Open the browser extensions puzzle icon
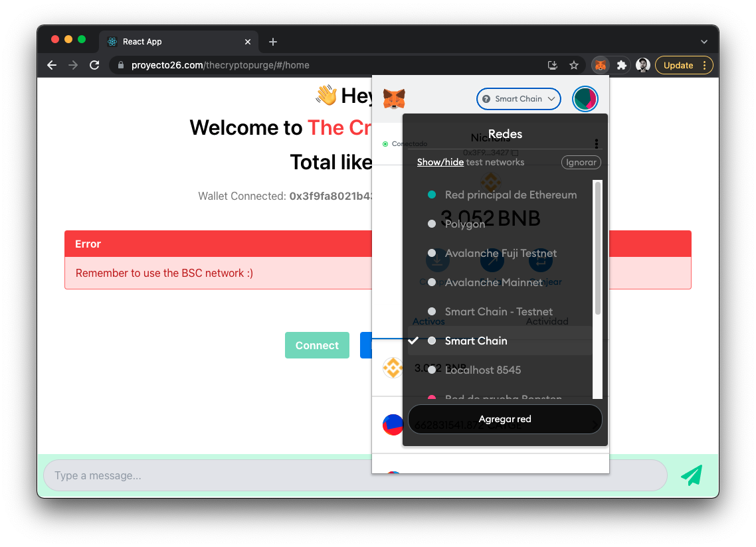 pos(622,65)
